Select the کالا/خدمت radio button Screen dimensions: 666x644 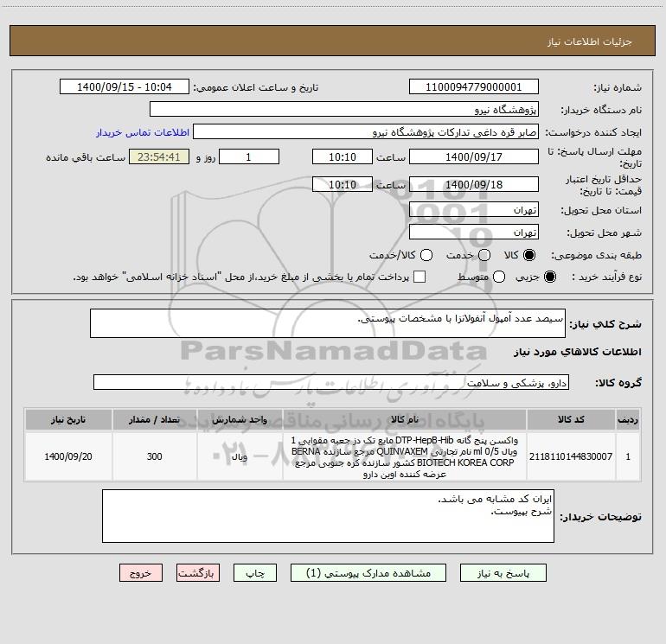pyautogui.click(x=426, y=255)
